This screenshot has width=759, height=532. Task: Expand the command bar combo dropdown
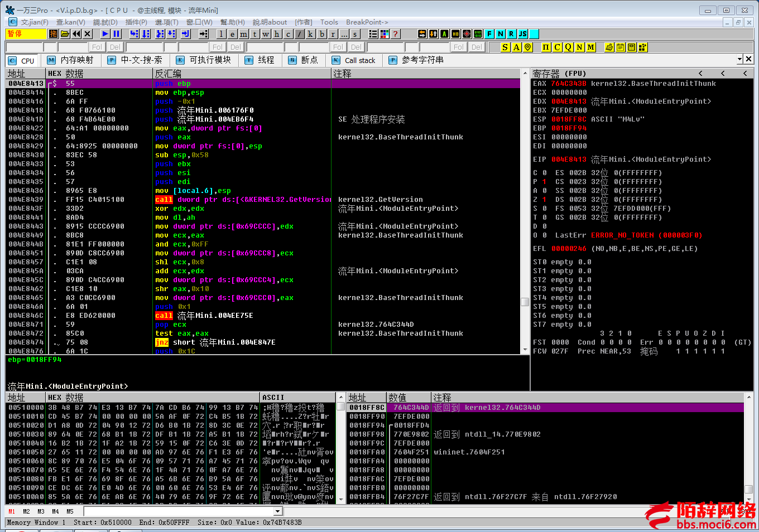coord(278,511)
